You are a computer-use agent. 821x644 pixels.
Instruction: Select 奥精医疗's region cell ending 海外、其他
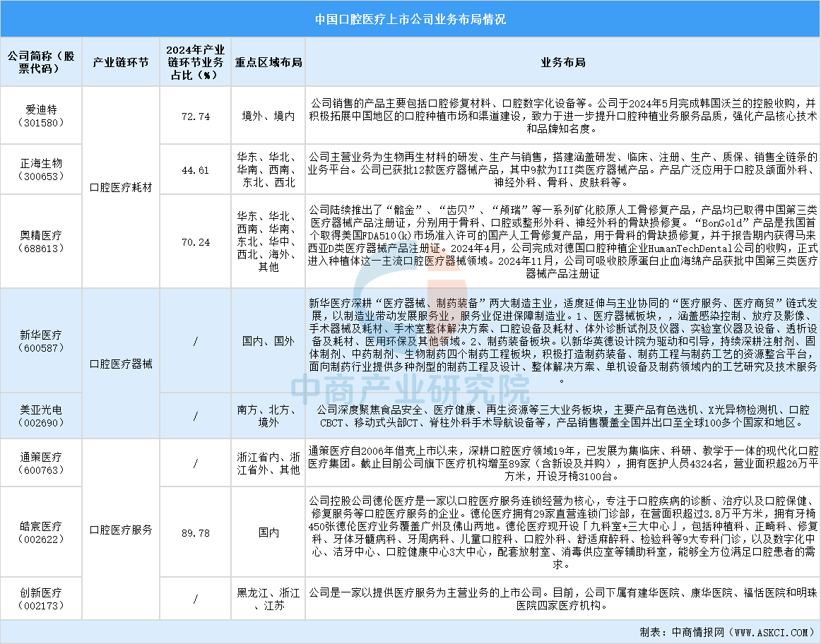(268, 241)
